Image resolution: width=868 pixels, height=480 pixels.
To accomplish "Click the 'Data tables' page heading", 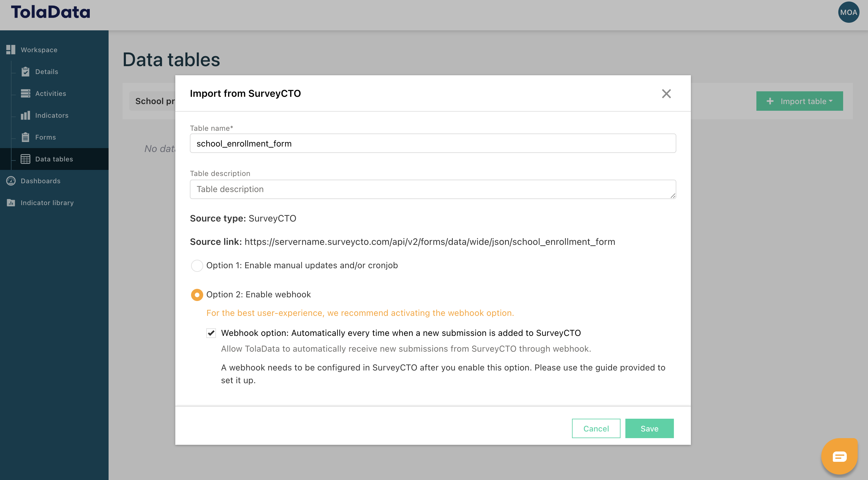I will pyautogui.click(x=171, y=60).
